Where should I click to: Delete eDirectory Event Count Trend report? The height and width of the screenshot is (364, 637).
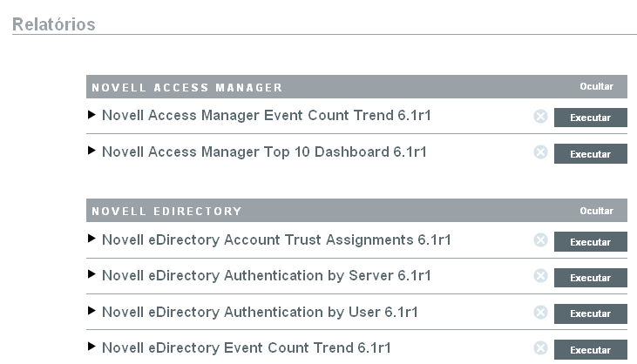click(x=540, y=348)
